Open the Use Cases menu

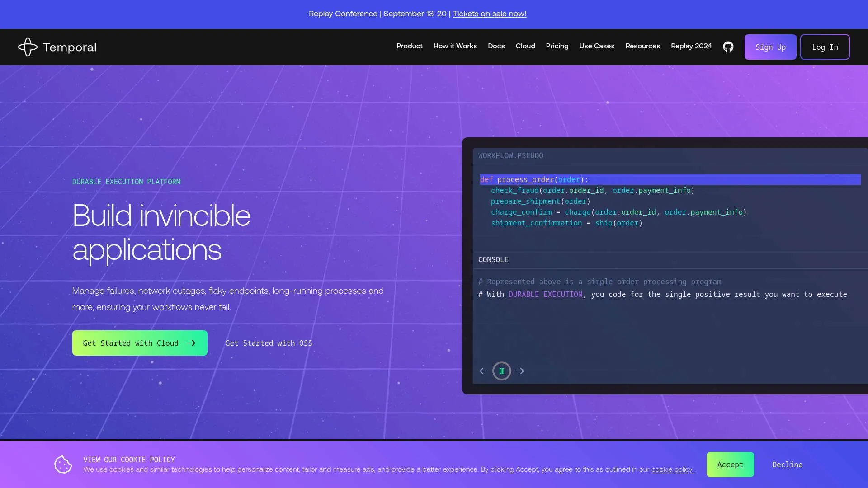point(597,46)
